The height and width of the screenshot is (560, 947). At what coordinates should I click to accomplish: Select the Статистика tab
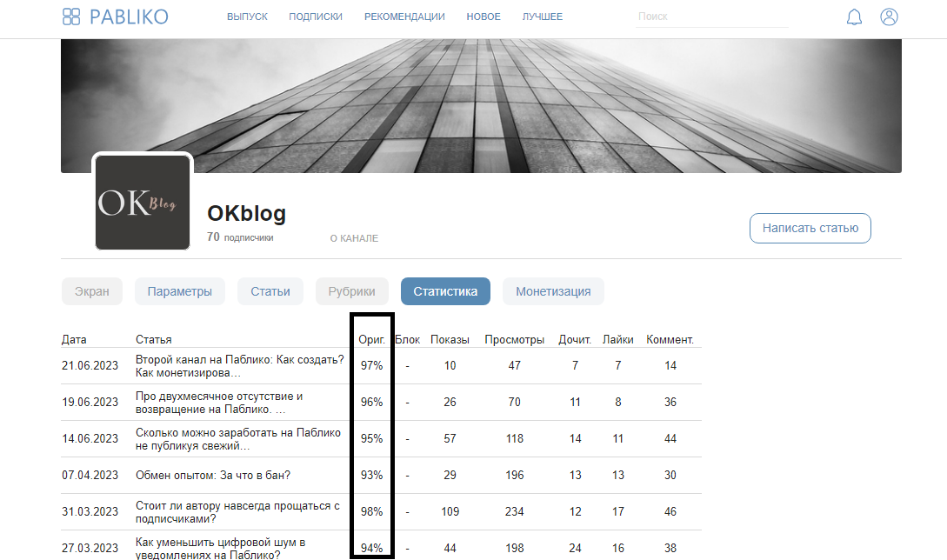(445, 292)
